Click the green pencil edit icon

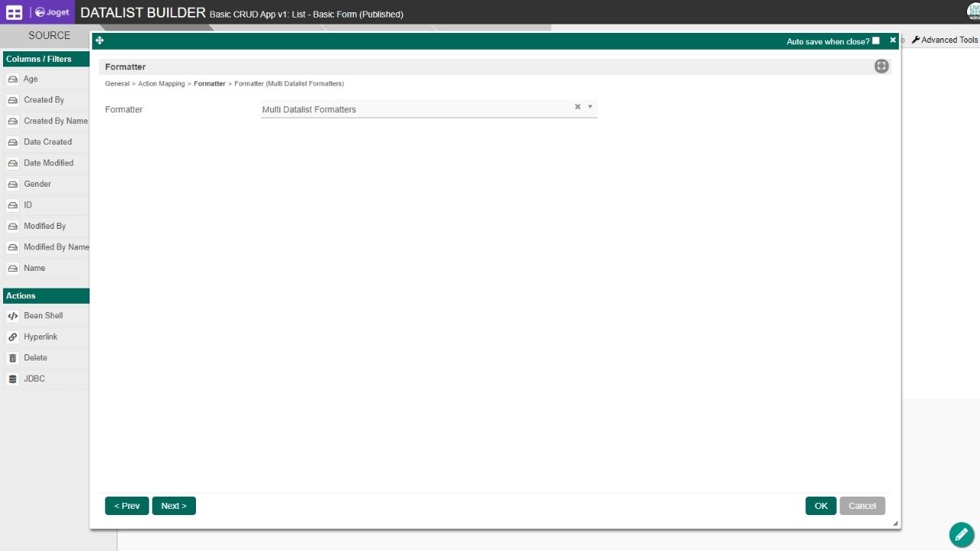pos(961,534)
